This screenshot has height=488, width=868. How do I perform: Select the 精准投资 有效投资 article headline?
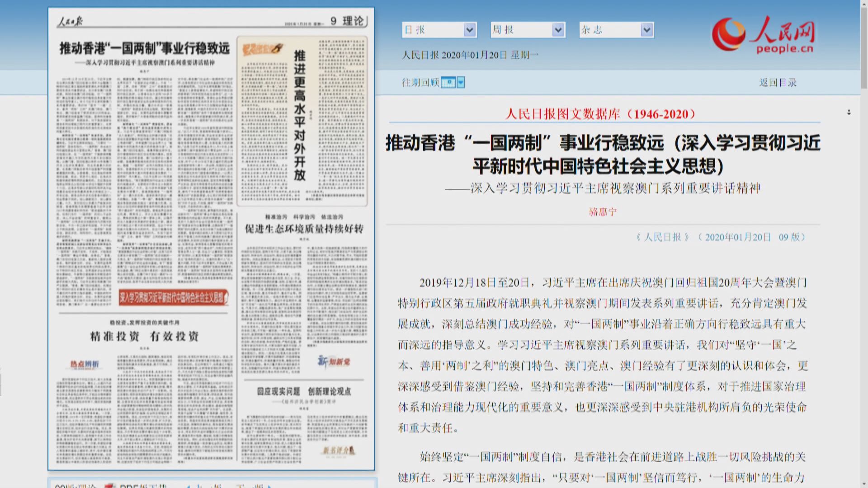(x=144, y=337)
